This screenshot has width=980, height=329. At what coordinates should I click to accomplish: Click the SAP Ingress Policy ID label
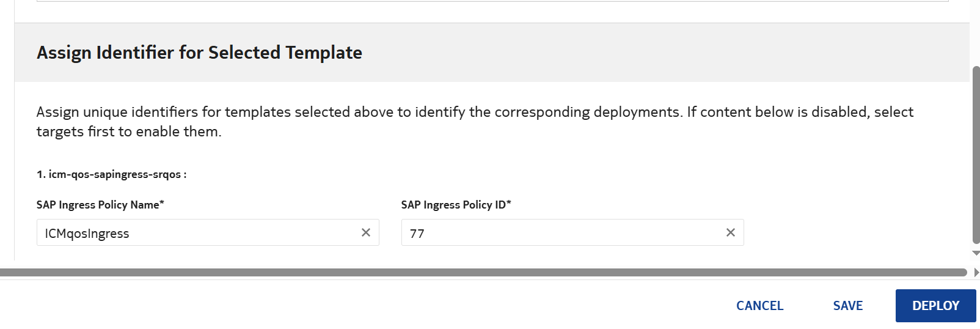click(456, 205)
